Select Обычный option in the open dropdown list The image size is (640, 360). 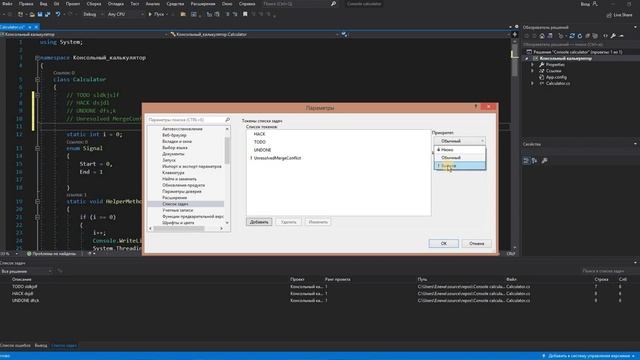tap(460, 158)
